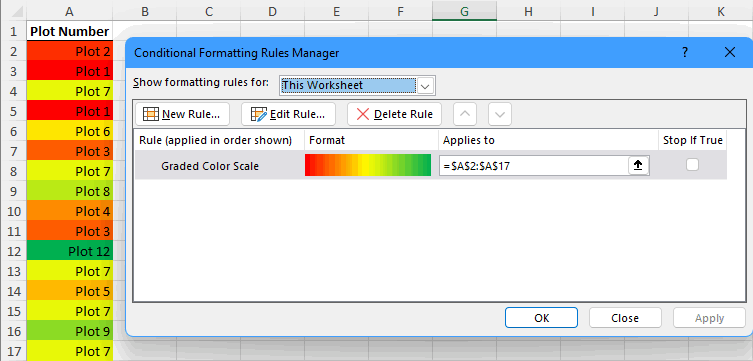Confirm with the OK button
The height and width of the screenshot is (361, 753).
541,318
